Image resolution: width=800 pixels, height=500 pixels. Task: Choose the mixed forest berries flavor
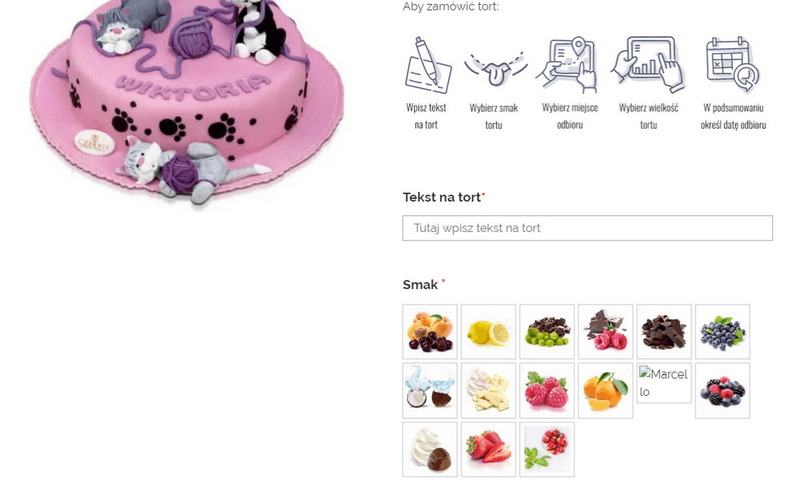(x=722, y=391)
